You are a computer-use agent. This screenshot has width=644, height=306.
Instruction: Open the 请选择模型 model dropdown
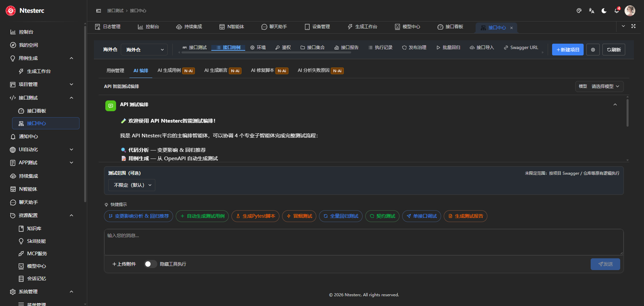click(600, 86)
